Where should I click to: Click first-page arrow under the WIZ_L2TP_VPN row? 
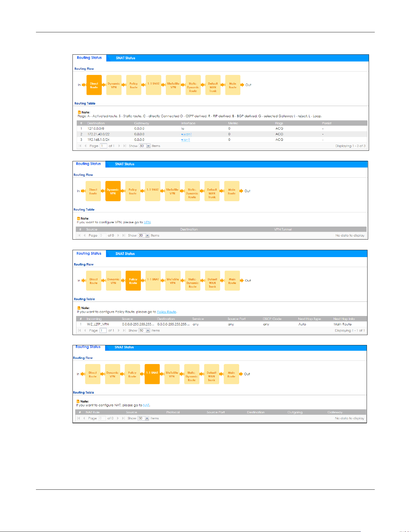click(79, 331)
